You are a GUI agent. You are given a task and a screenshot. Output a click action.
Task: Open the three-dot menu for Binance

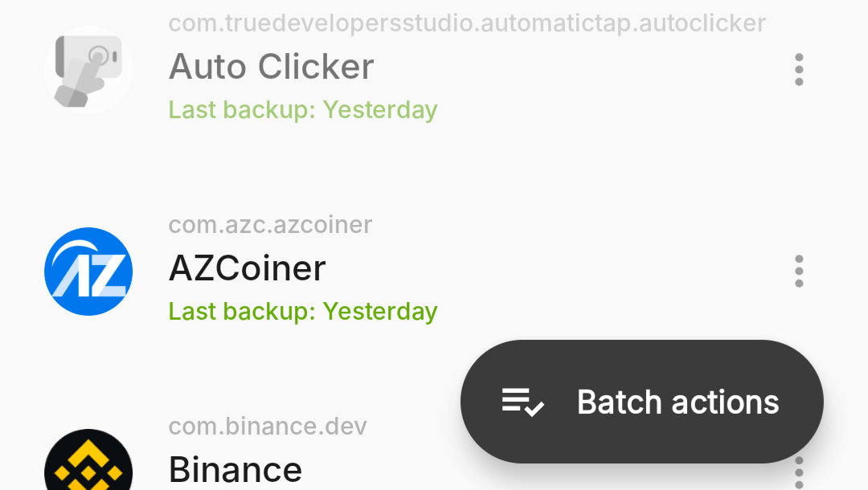(x=799, y=473)
